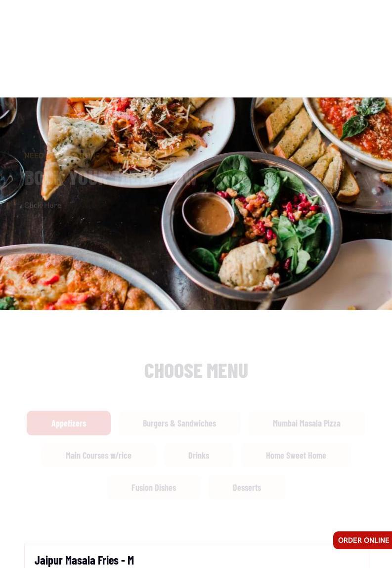
Task: Click the pasta plate in banner photo
Action: click(136, 142)
